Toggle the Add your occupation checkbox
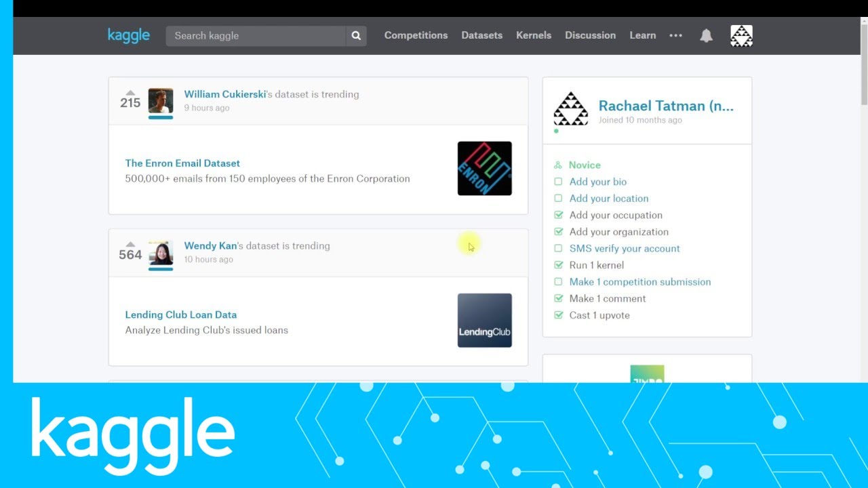 pyautogui.click(x=558, y=215)
